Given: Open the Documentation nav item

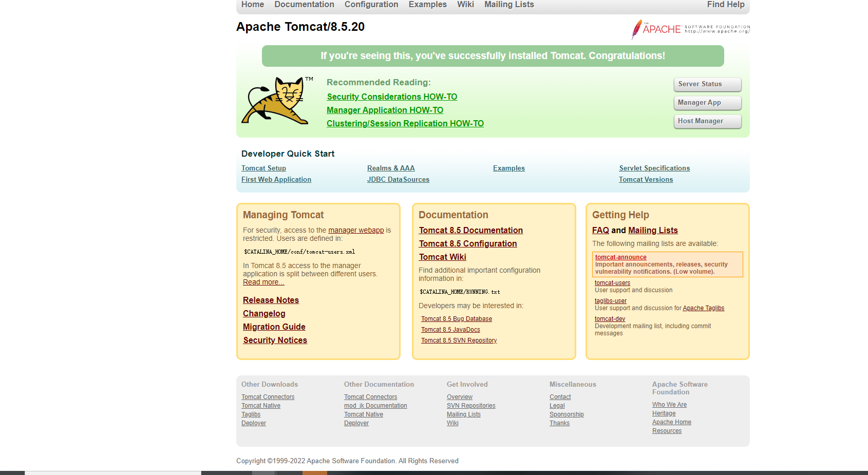Looking at the screenshot, I should coord(304,5).
